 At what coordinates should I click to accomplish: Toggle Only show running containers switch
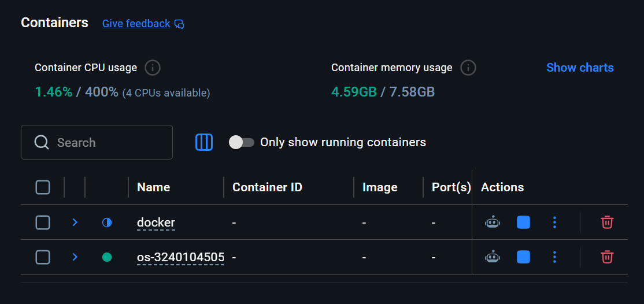point(242,142)
